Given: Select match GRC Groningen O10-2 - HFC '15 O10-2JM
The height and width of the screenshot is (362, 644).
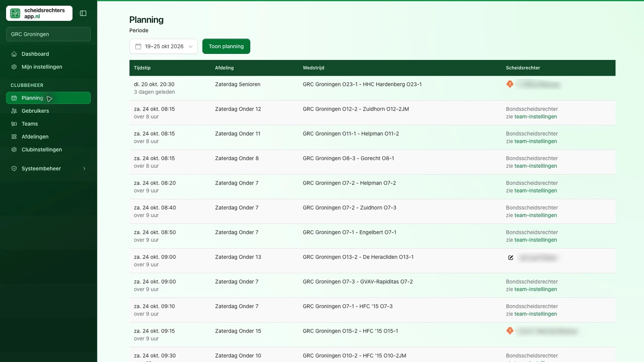Looking at the screenshot, I should 354,356.
